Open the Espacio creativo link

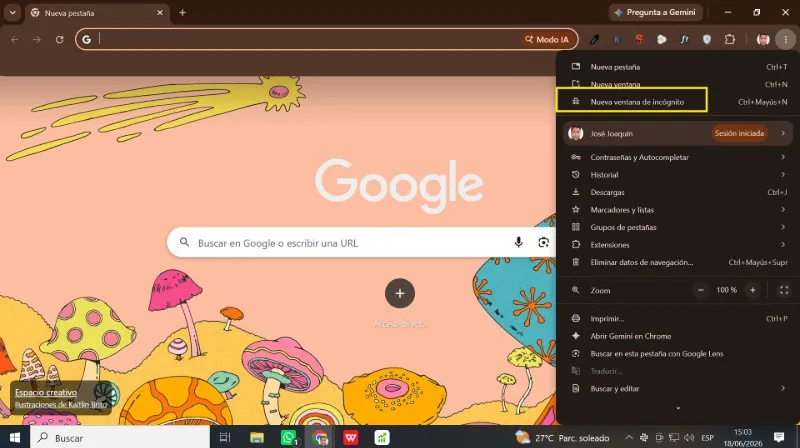pos(46,392)
